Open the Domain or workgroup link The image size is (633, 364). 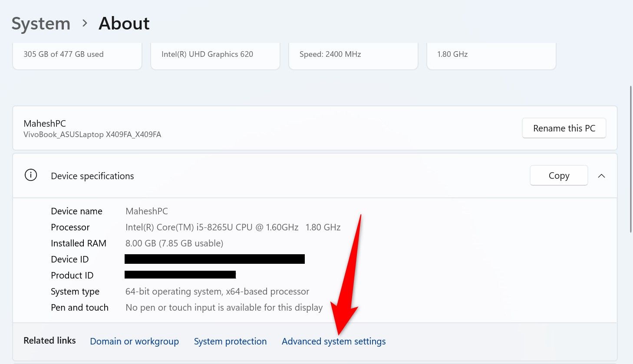coord(134,341)
